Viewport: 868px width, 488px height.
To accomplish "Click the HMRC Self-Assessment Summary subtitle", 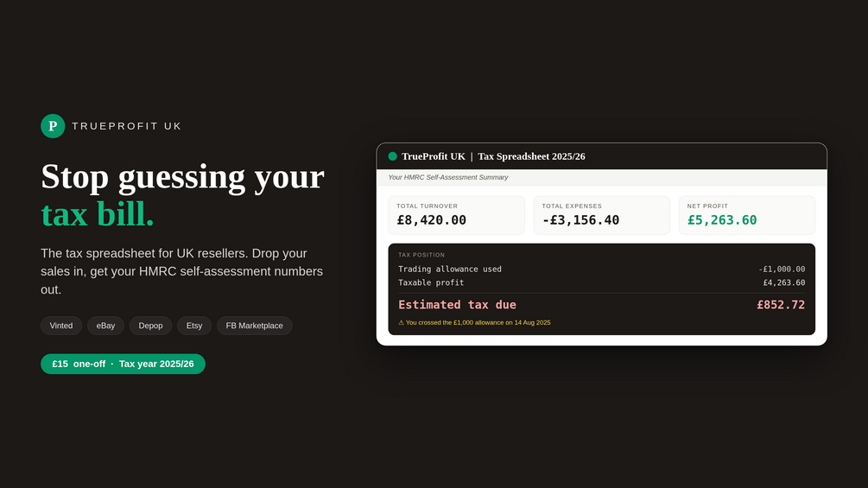I will pos(448,178).
